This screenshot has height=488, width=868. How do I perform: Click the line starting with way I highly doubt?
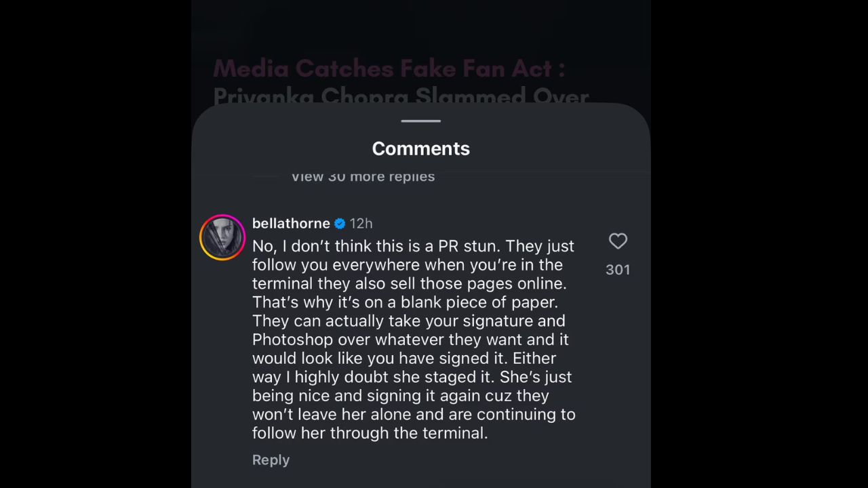412,377
